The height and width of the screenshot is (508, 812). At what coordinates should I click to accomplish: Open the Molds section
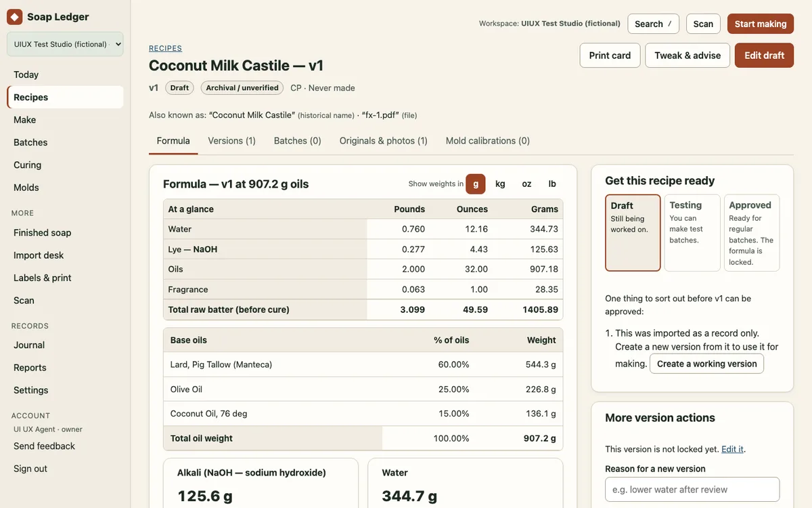click(65, 188)
